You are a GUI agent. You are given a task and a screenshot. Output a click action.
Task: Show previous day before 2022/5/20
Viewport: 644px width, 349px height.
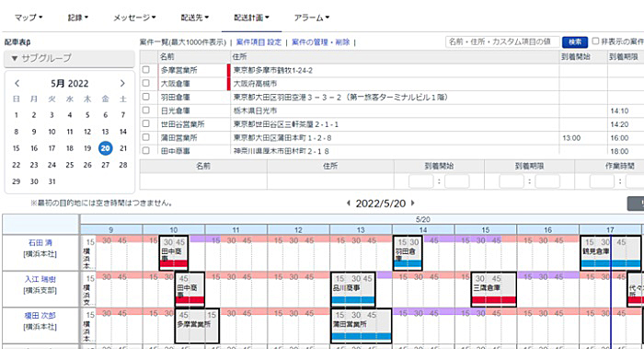click(349, 204)
